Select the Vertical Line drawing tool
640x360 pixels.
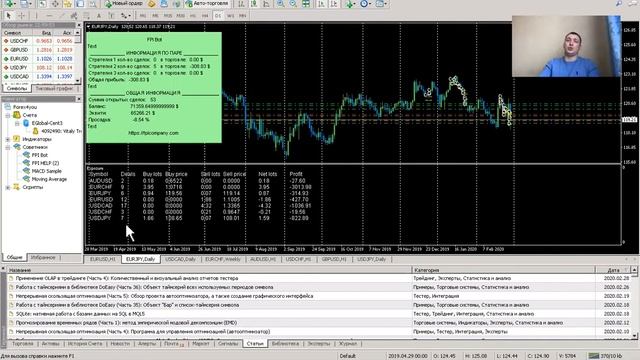(x=36, y=16)
